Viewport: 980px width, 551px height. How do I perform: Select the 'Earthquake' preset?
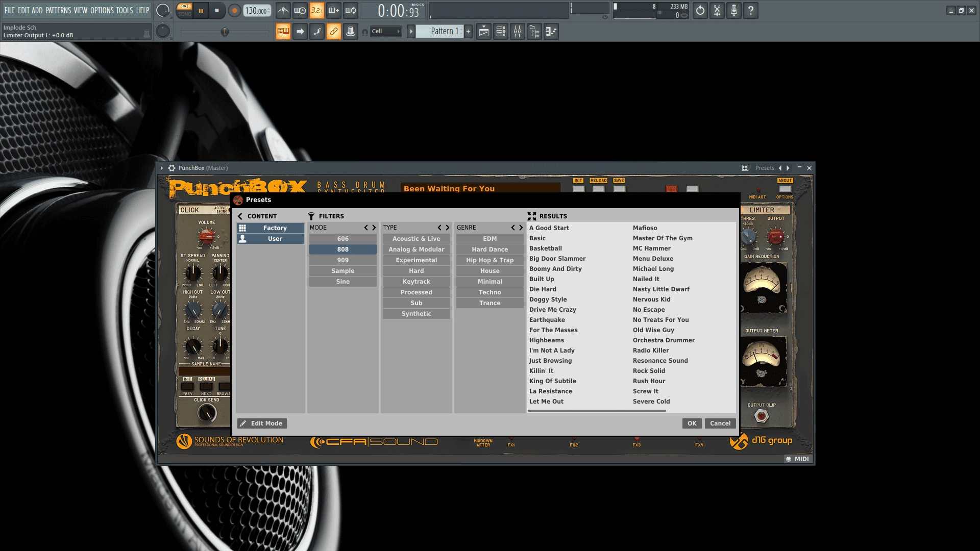click(x=547, y=320)
